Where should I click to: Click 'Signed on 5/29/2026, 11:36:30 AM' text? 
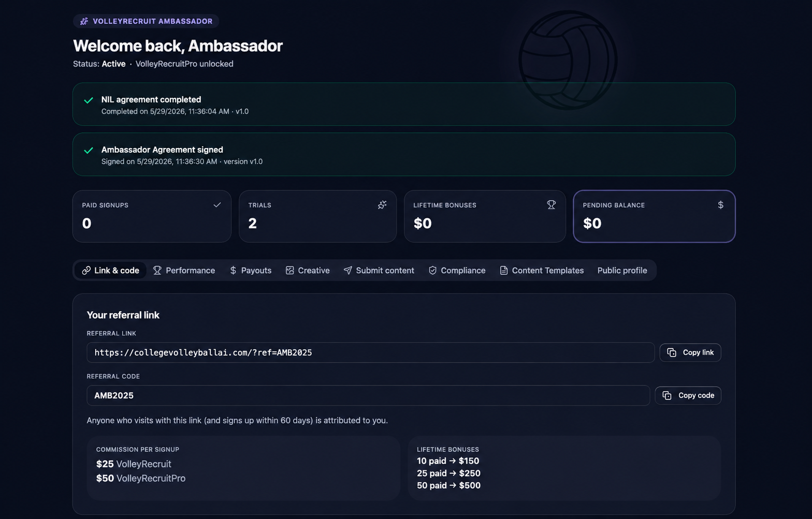[160, 161]
